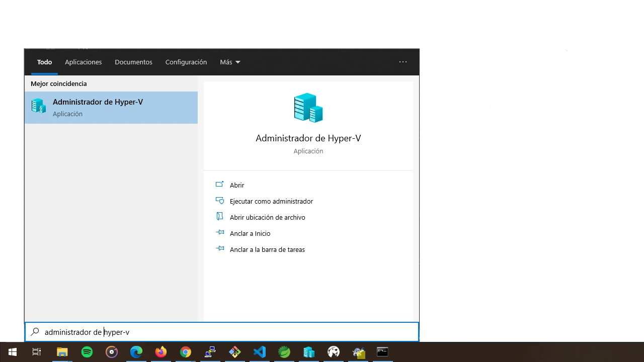Open Task View on the taskbar
Image resolution: width=644 pixels, height=362 pixels.
click(x=37, y=352)
